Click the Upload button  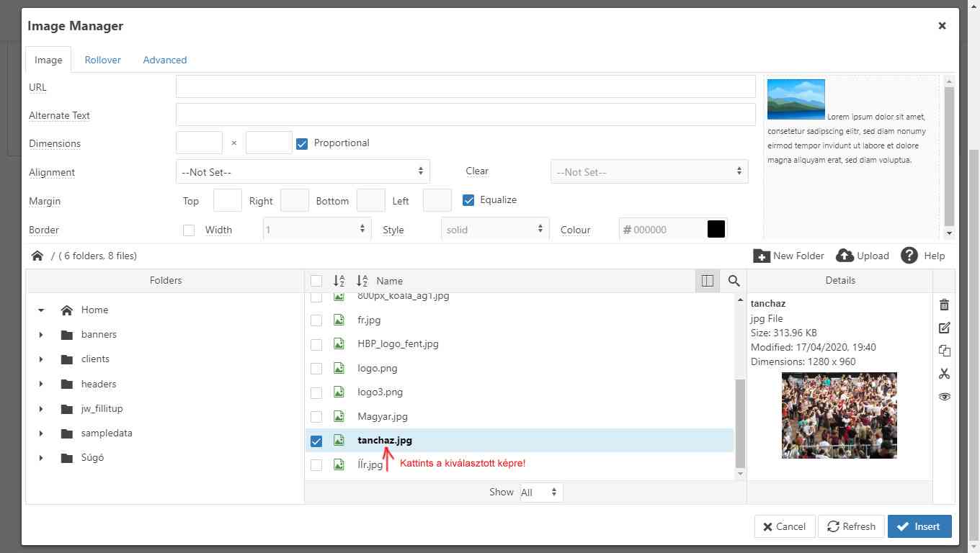[x=863, y=256]
